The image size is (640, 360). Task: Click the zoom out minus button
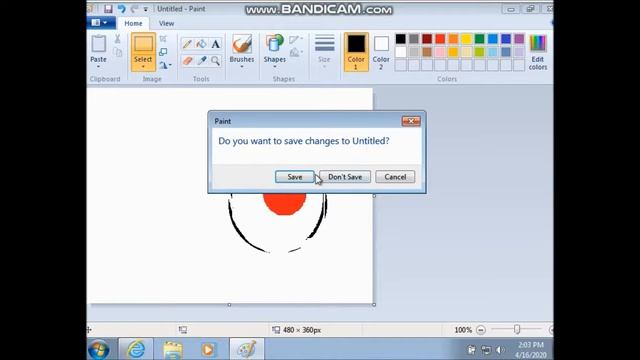(481, 330)
